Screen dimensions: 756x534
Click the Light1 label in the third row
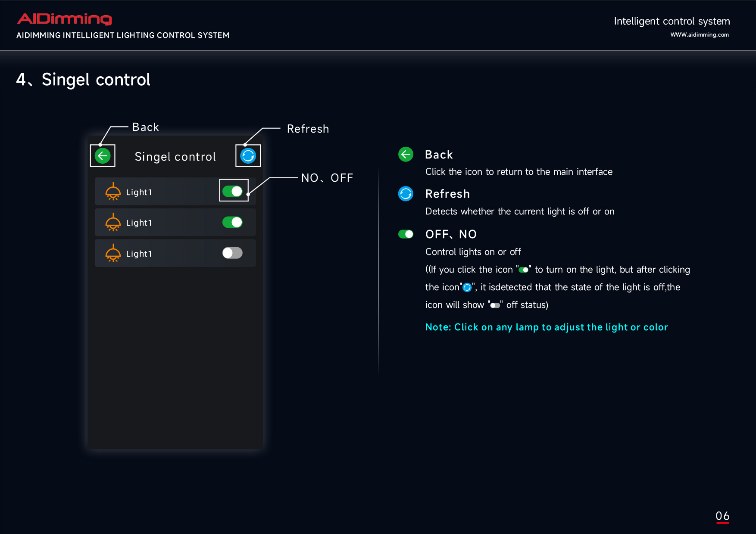point(139,254)
